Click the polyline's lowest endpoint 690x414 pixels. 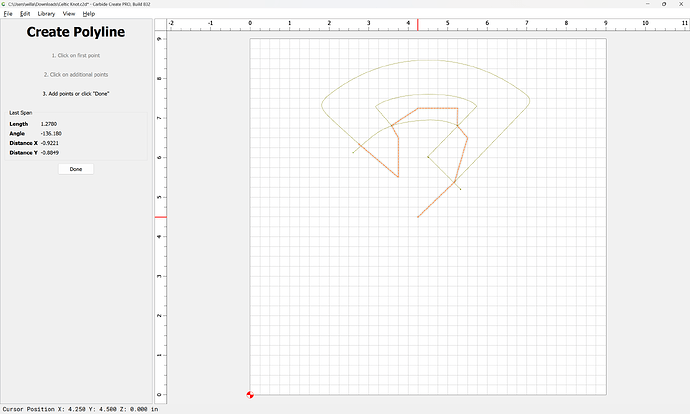tap(418, 217)
